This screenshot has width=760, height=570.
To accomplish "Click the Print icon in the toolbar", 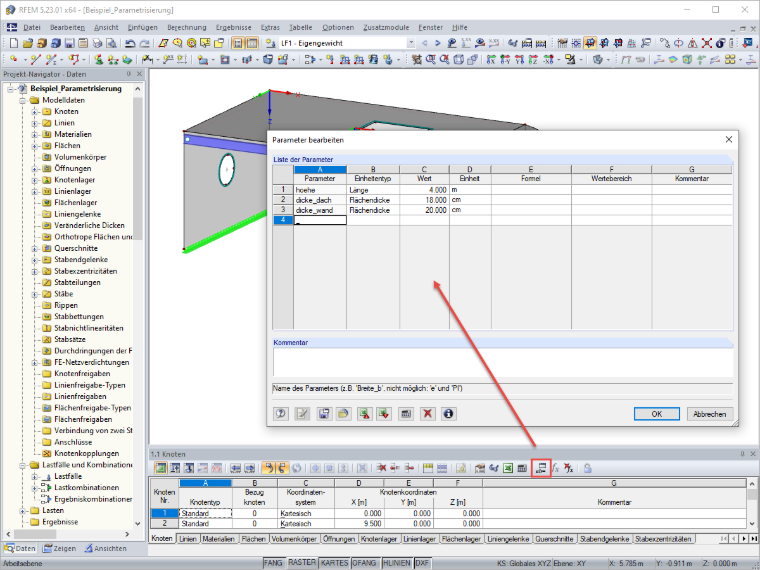I will click(97, 43).
